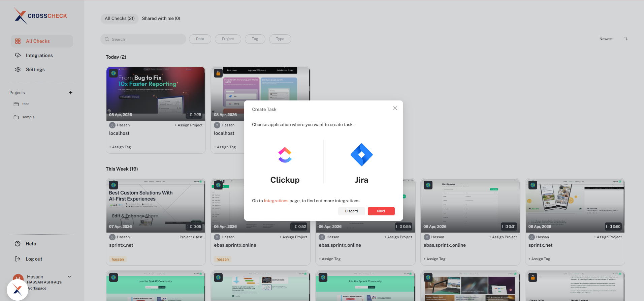Open All Checks in sidebar
Viewport: 644px width, 301px height.
coord(42,41)
